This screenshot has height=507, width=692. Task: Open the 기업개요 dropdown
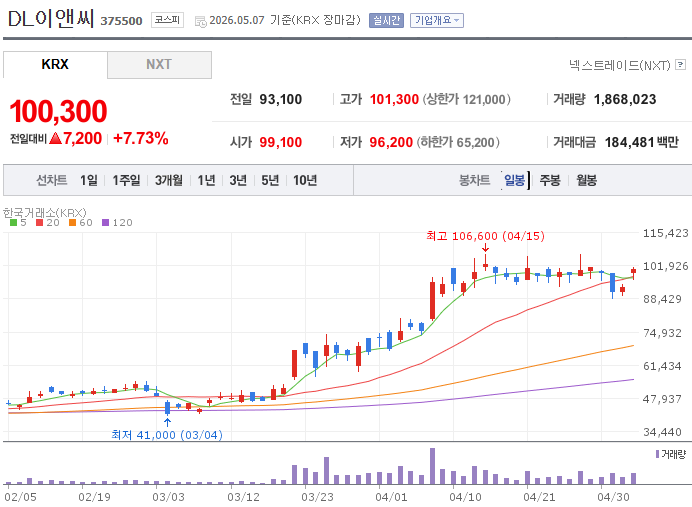[x=436, y=20]
